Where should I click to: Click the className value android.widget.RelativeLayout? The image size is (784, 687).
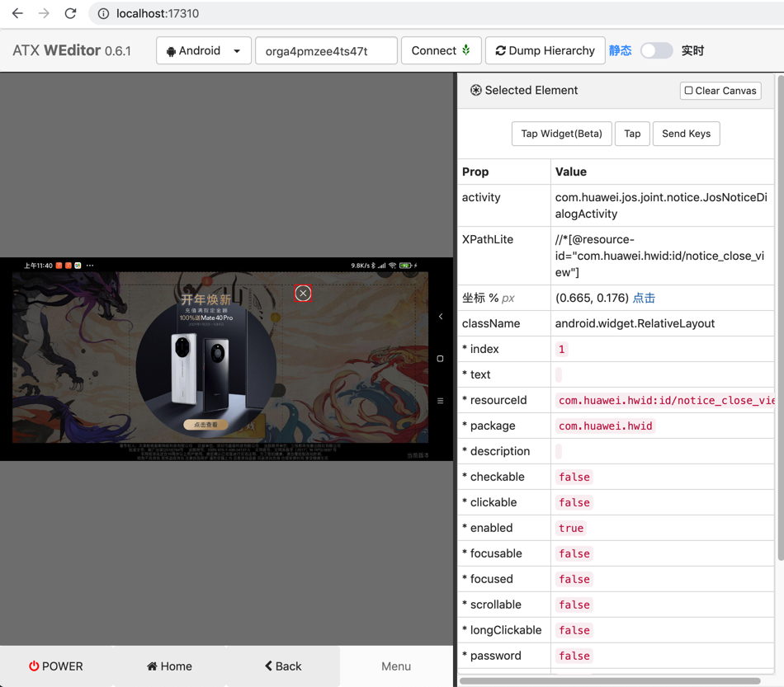pyautogui.click(x=635, y=323)
